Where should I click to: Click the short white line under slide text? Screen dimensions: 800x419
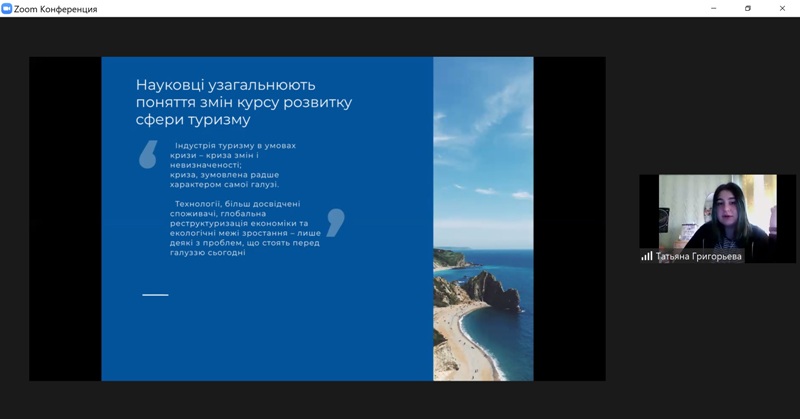[x=155, y=295]
